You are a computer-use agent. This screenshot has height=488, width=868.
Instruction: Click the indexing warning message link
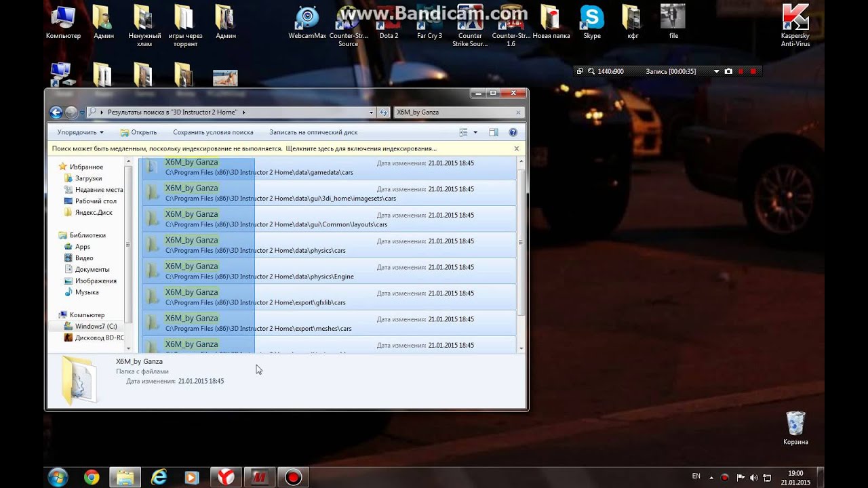(244, 148)
